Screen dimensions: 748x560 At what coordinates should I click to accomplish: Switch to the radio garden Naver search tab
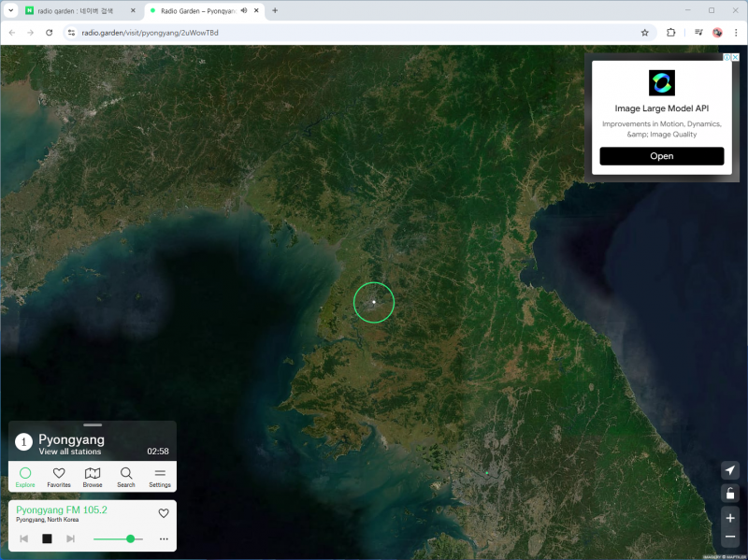(x=75, y=10)
